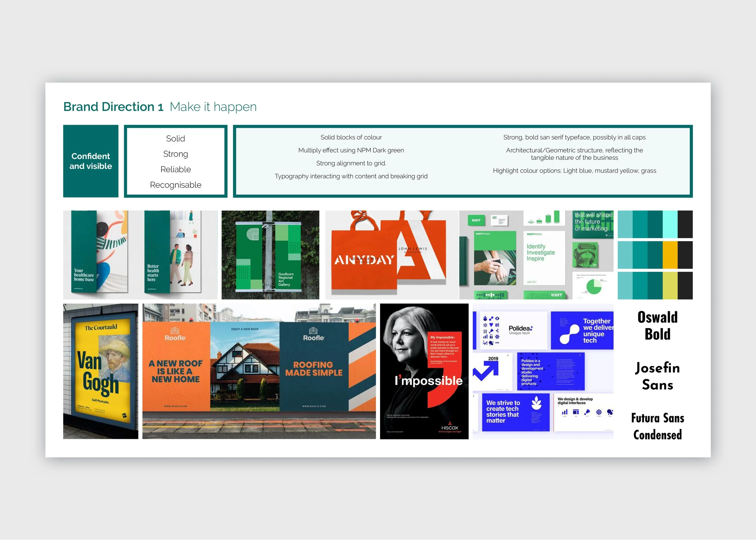The height and width of the screenshot is (540, 756).
Task: Click the Solid blocks of colour text line
Action: click(x=351, y=137)
